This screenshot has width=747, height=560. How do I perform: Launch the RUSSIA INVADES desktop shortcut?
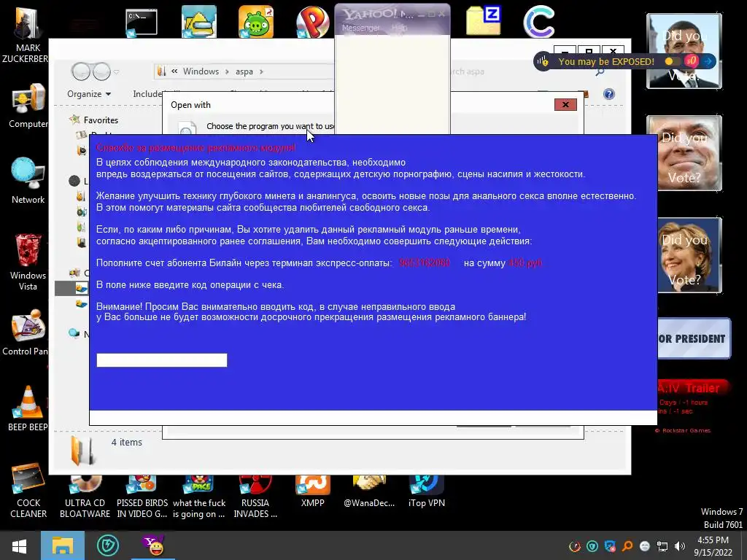point(255,497)
